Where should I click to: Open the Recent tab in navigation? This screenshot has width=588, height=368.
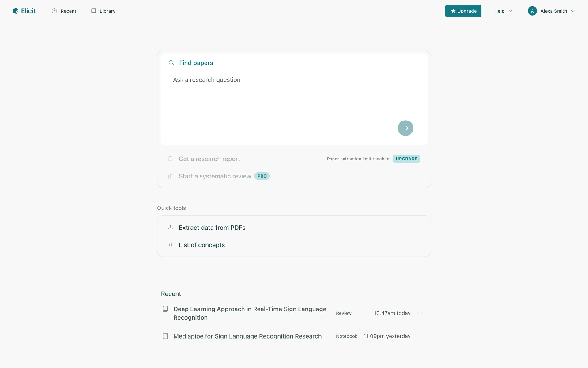tap(68, 11)
